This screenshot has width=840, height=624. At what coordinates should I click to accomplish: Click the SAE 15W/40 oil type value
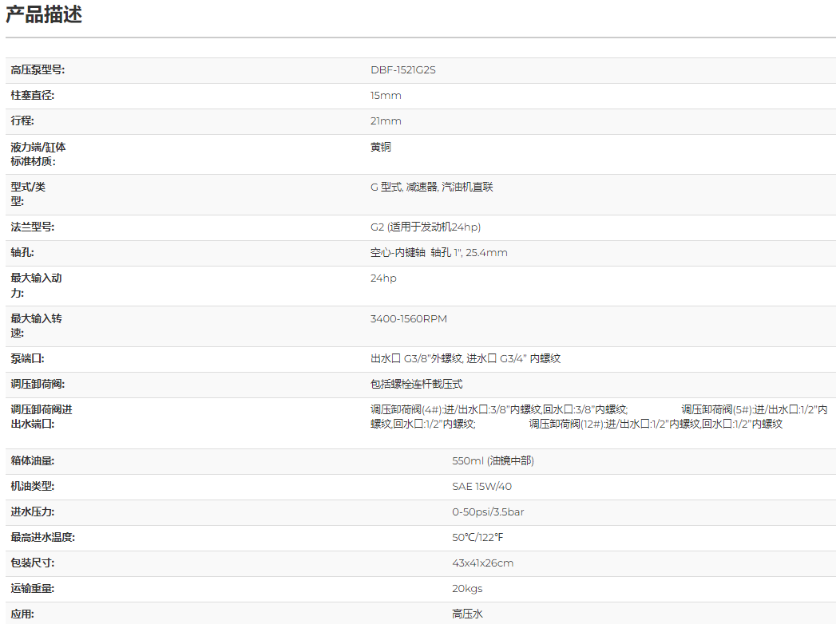point(481,487)
